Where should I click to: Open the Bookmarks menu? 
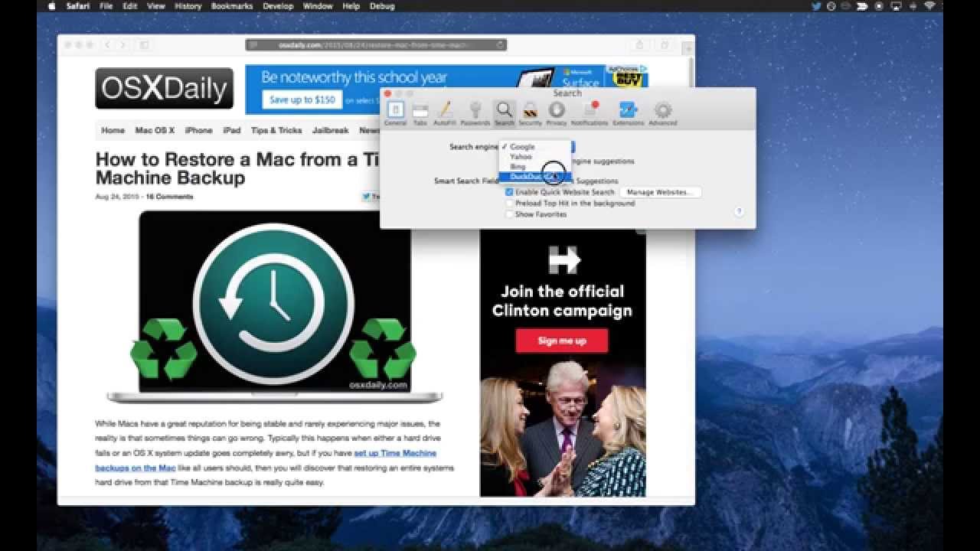pos(232,6)
